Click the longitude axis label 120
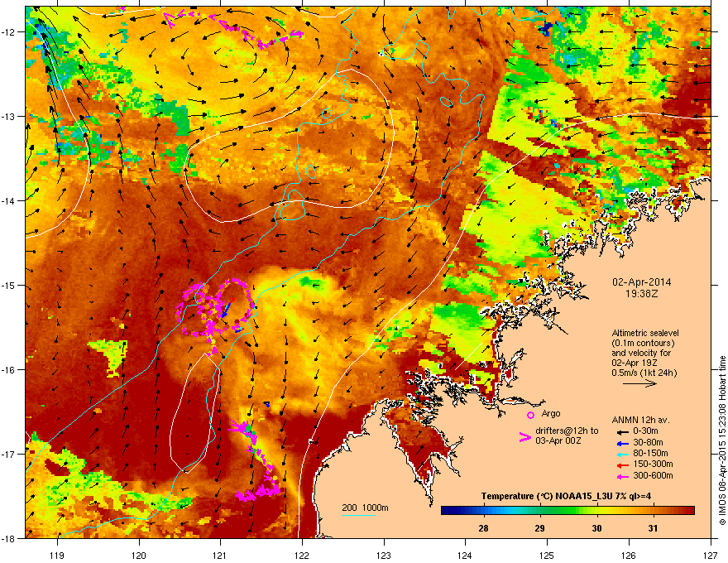The height and width of the screenshot is (563, 728). 139,555
